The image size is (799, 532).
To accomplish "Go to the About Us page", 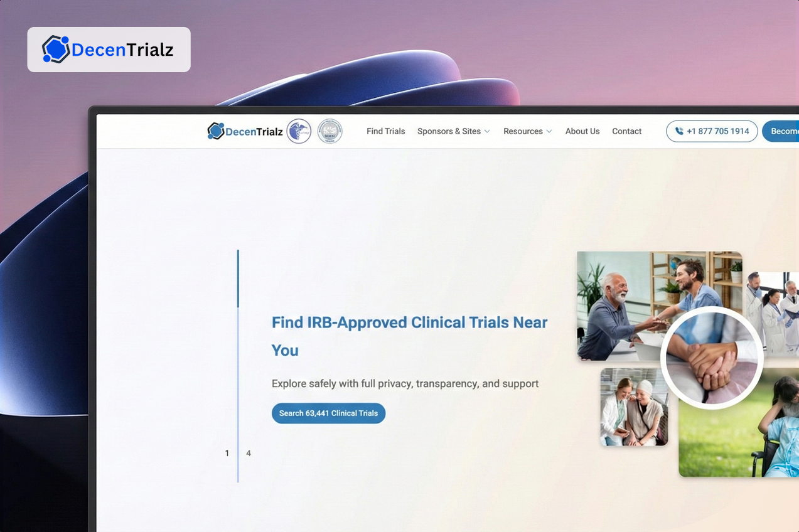I will coord(582,132).
